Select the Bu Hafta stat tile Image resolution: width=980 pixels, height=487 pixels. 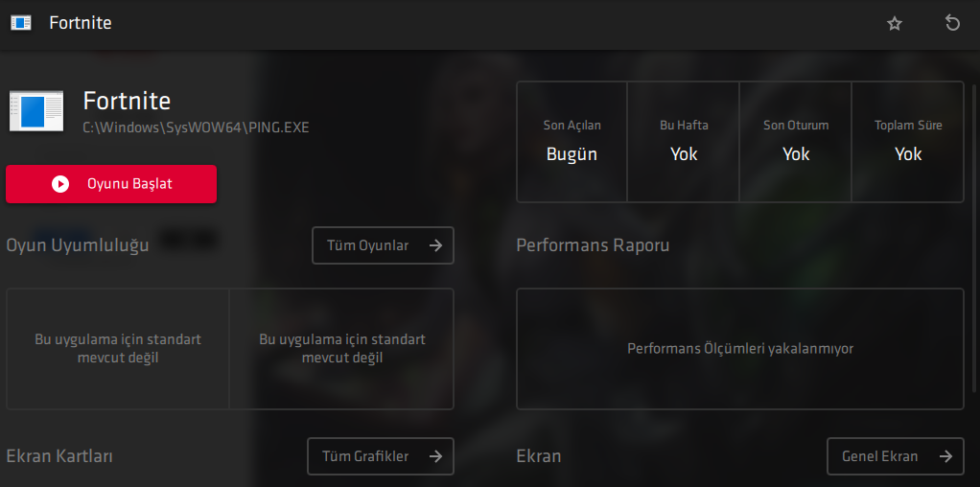[x=683, y=142]
